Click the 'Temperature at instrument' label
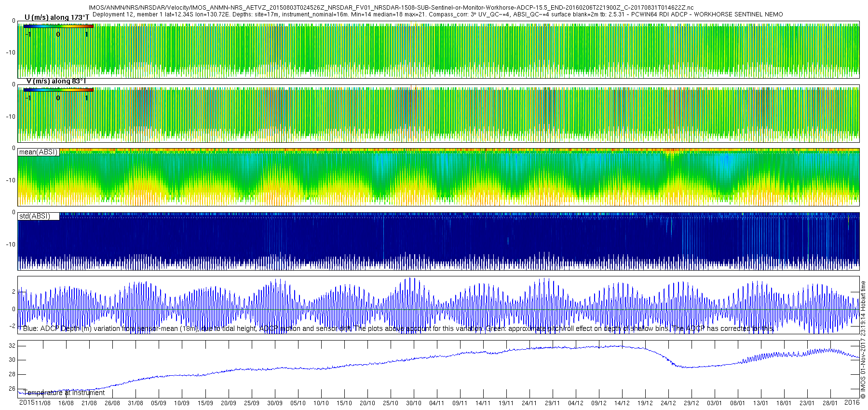Screen dimensions: 868x410 click(x=64, y=393)
